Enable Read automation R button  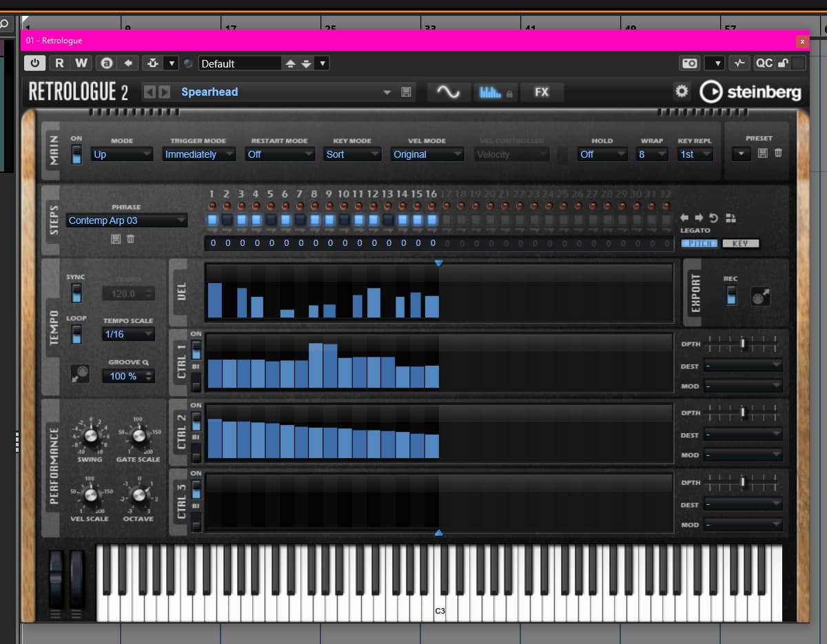59,63
